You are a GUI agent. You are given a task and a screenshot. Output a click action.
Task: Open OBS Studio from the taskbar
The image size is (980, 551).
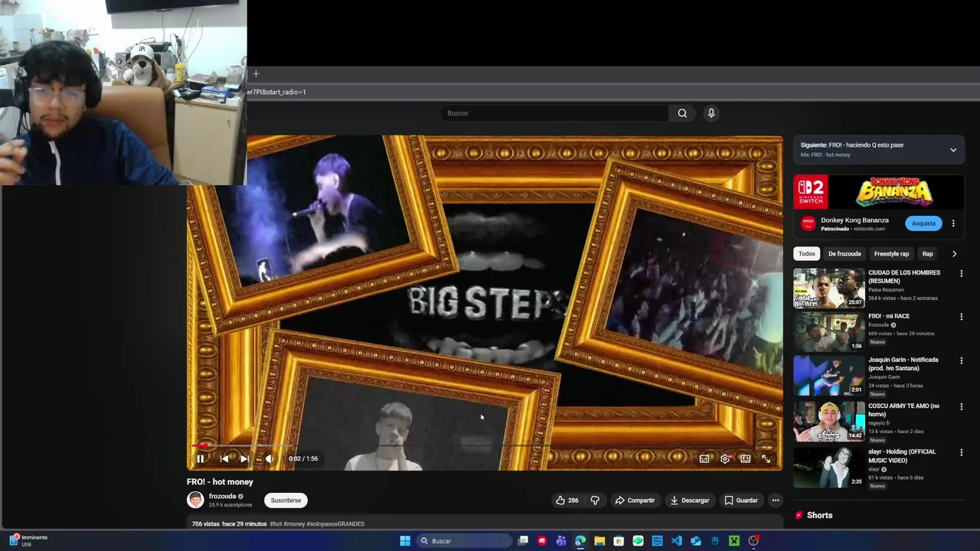coord(753,541)
